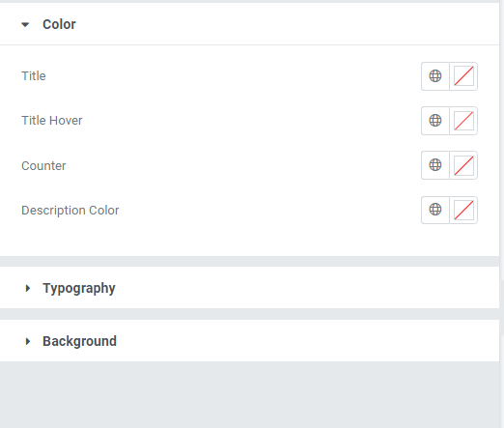Pick a color with Counter swatch
Image resolution: width=504 pixels, height=428 pixels.
(x=463, y=165)
